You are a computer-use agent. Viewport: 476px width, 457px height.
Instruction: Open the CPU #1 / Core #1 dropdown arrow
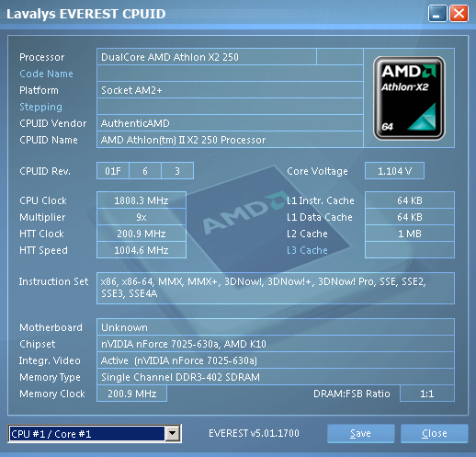click(x=173, y=433)
